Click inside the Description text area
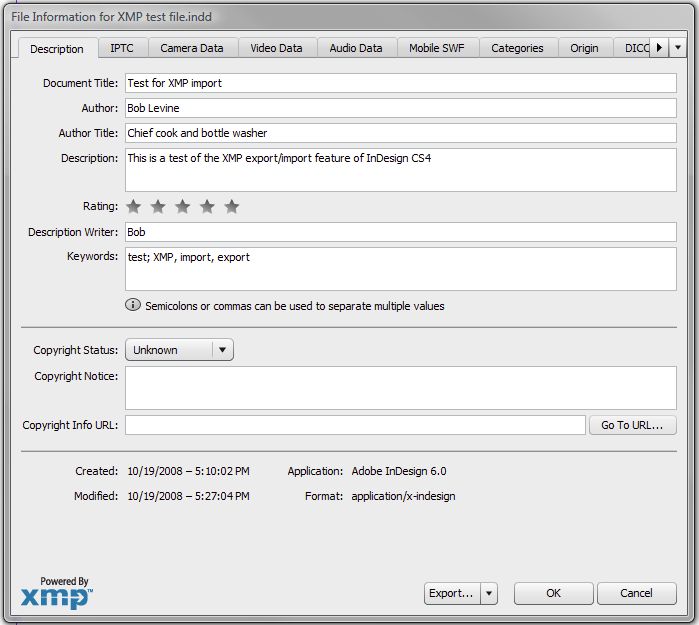This screenshot has width=699, height=625. coord(400,170)
